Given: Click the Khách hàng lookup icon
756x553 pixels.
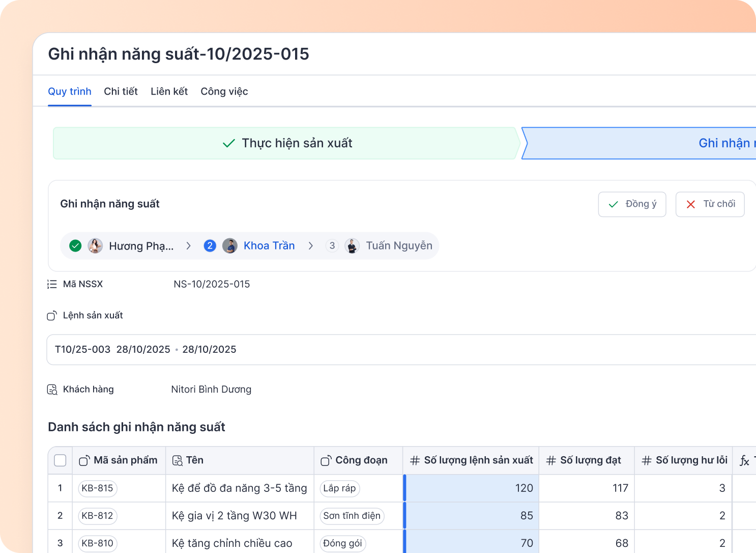Looking at the screenshot, I should (x=52, y=390).
